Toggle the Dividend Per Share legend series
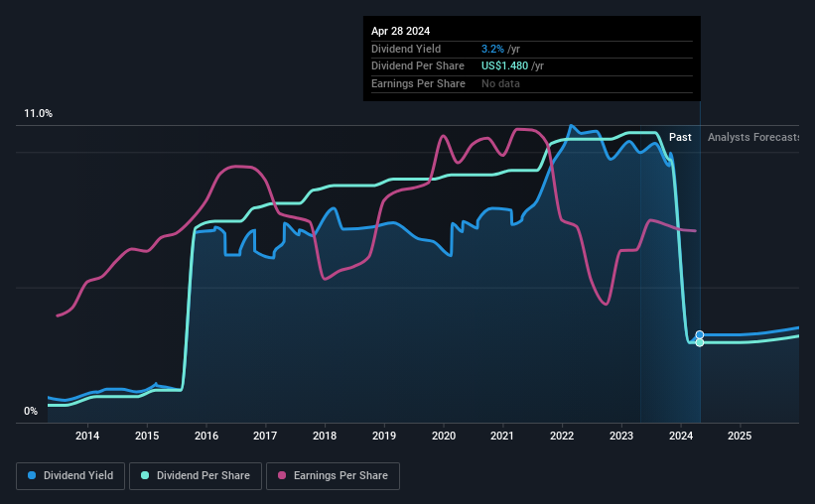This screenshot has width=815, height=504. [x=196, y=476]
